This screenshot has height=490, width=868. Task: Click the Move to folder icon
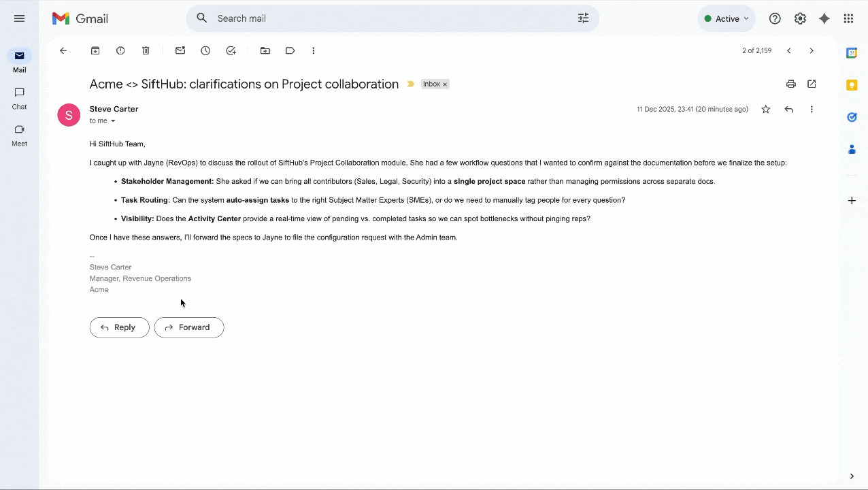pyautogui.click(x=265, y=51)
